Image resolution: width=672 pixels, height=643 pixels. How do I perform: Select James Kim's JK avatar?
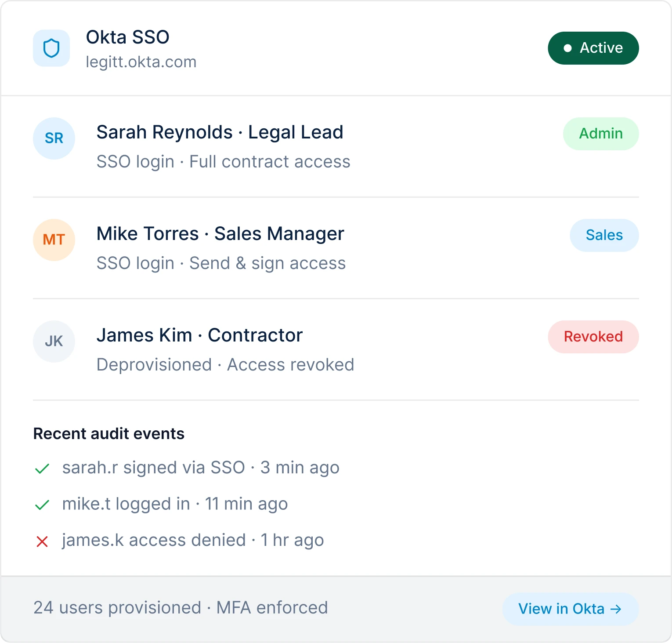(54, 341)
